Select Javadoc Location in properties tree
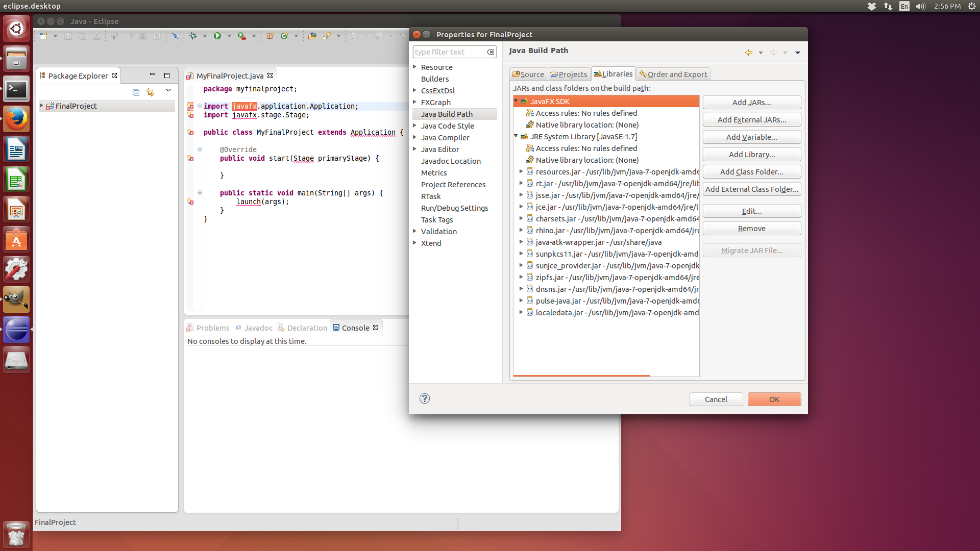Viewport: 980px width, 551px height. (x=451, y=161)
